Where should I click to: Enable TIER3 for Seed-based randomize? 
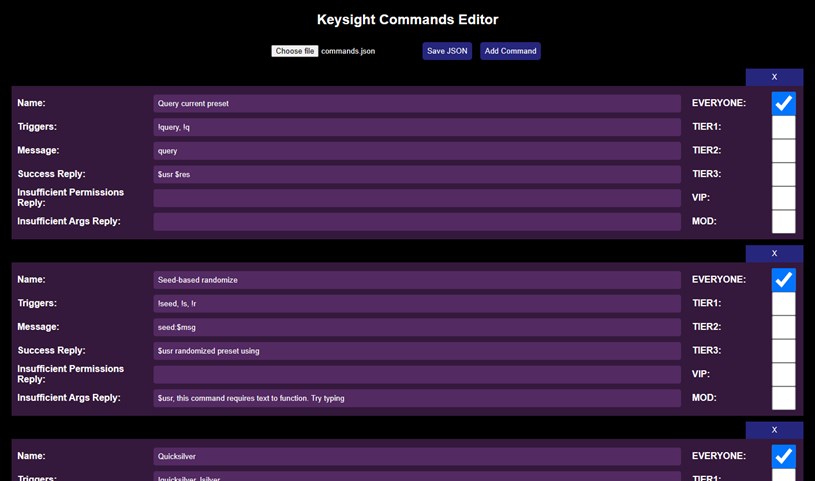pyautogui.click(x=783, y=350)
